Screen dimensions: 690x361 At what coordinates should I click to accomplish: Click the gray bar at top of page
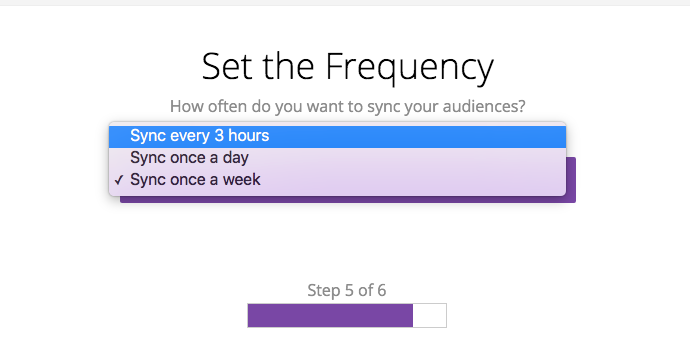345,3
